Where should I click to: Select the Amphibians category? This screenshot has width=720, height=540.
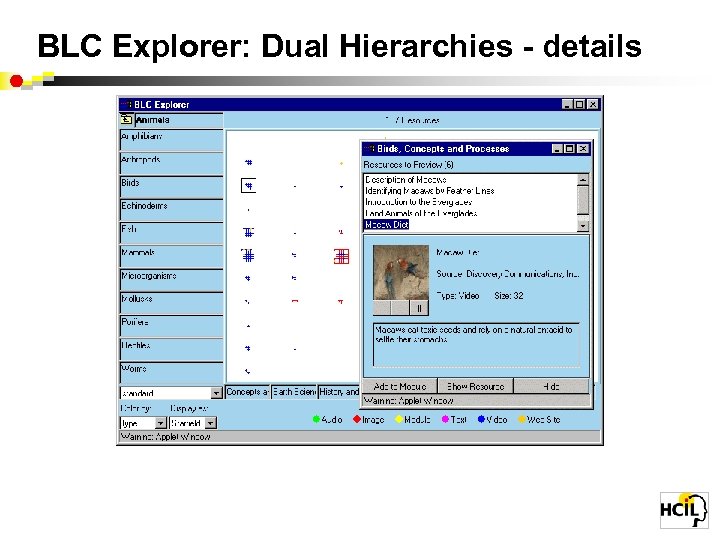click(x=171, y=140)
